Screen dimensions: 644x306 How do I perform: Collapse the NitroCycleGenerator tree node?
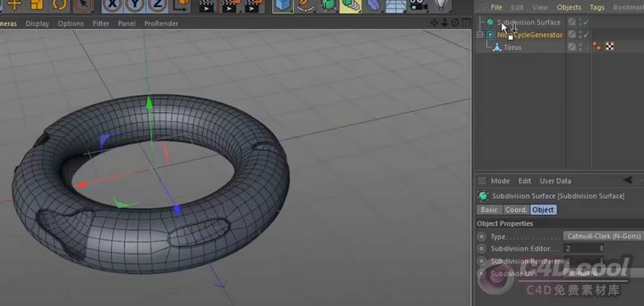(480, 35)
